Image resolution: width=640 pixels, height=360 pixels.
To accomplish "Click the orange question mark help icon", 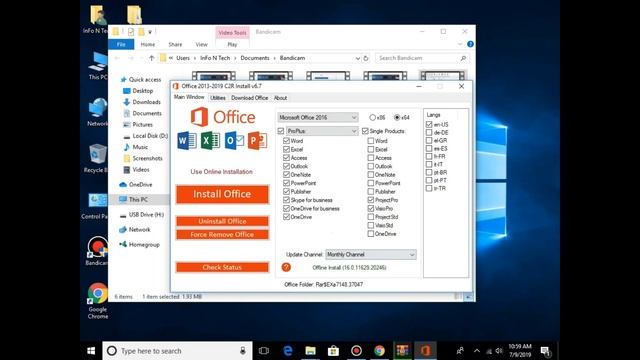I will click(286, 267).
